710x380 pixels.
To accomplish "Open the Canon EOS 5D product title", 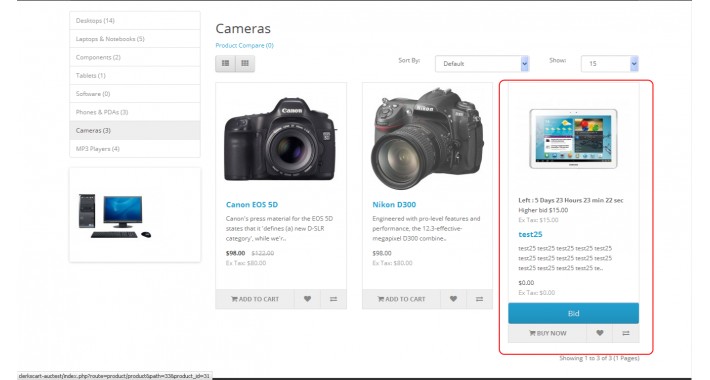I will click(x=252, y=205).
